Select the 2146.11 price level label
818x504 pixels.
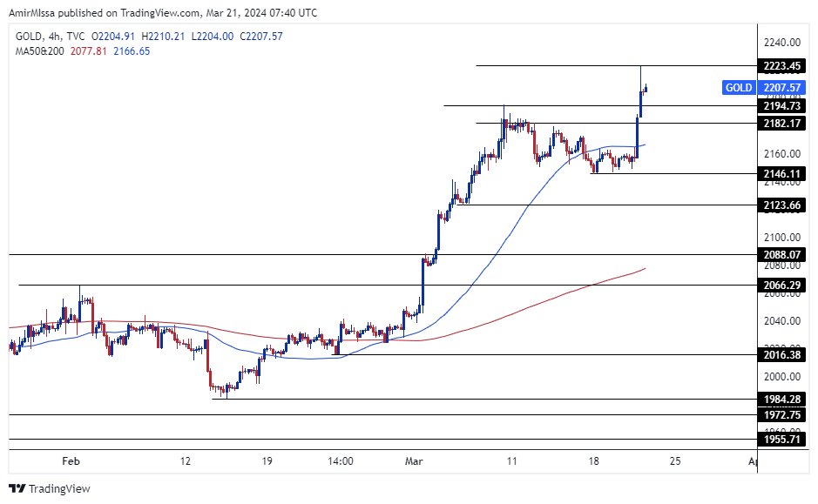pos(781,173)
